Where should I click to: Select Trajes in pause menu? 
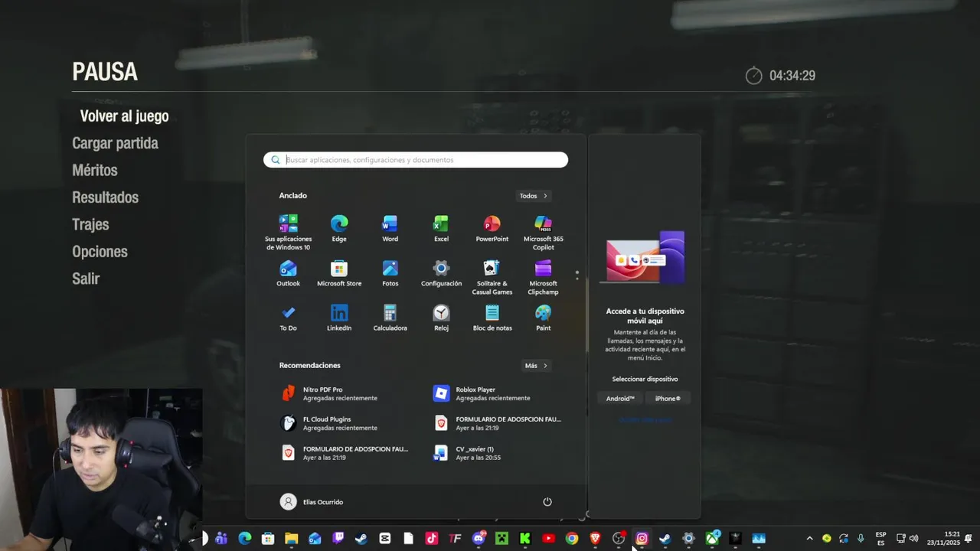pyautogui.click(x=90, y=225)
